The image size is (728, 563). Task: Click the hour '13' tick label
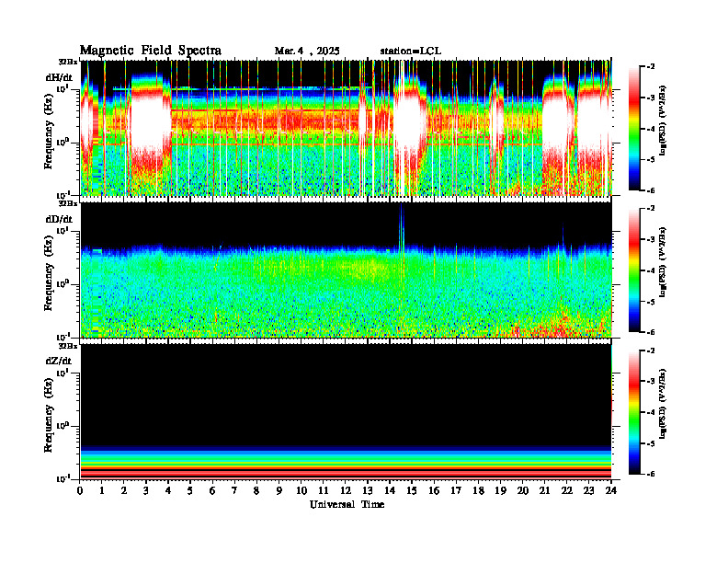pos(368,490)
